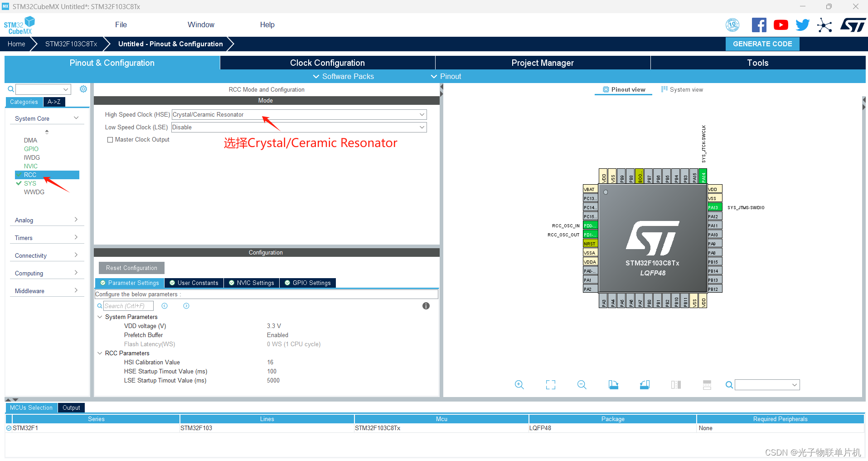
Task: Click the PA14 green pin on chip
Action: click(x=703, y=176)
